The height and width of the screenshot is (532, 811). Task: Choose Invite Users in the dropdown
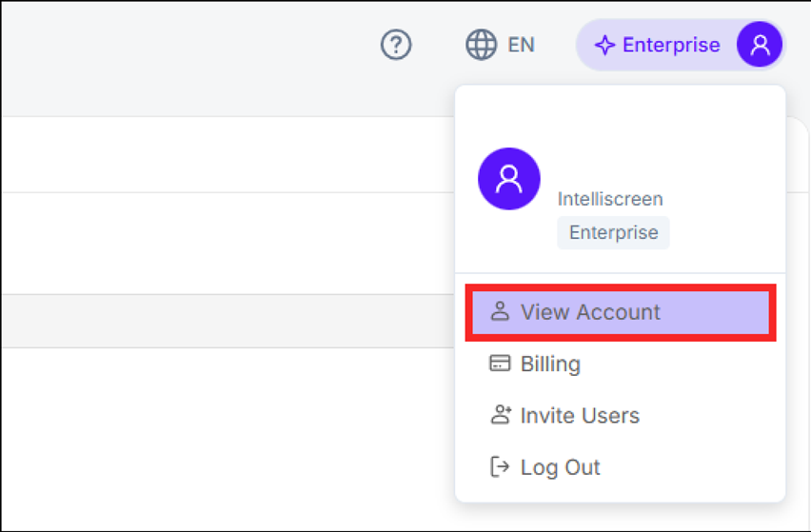(x=580, y=416)
